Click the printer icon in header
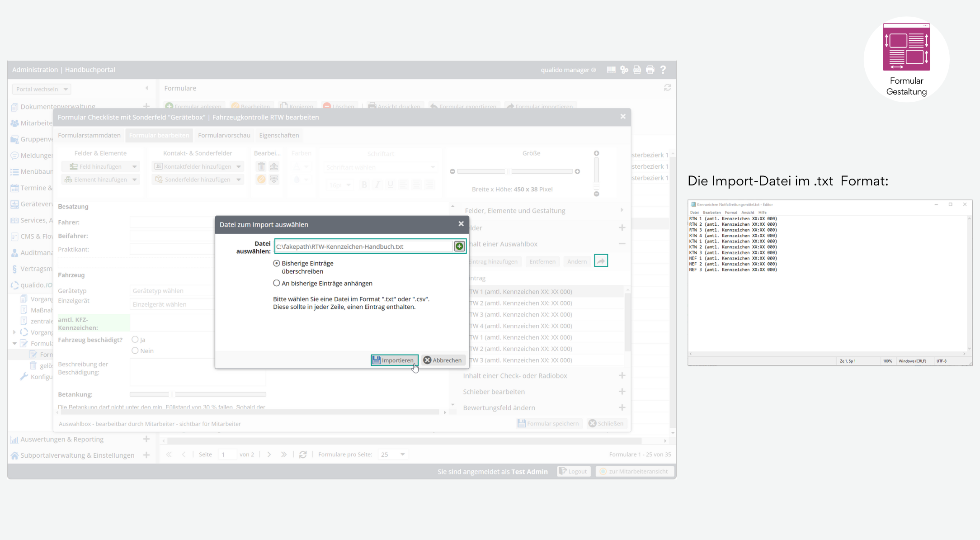980x540 pixels. pos(650,70)
